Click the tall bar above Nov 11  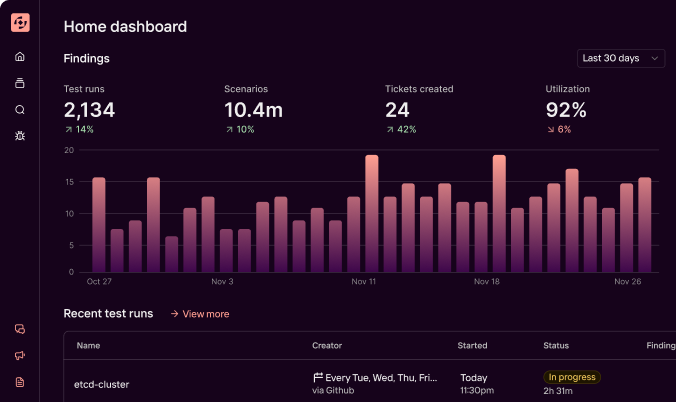point(372,214)
